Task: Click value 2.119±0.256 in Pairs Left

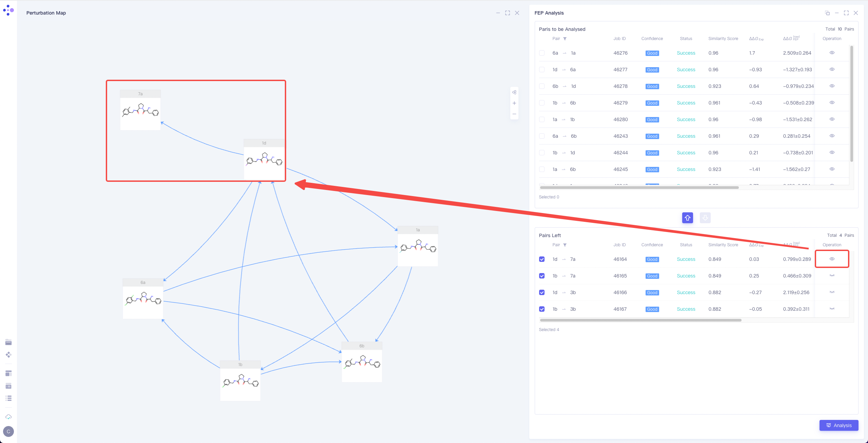Action: tap(796, 292)
